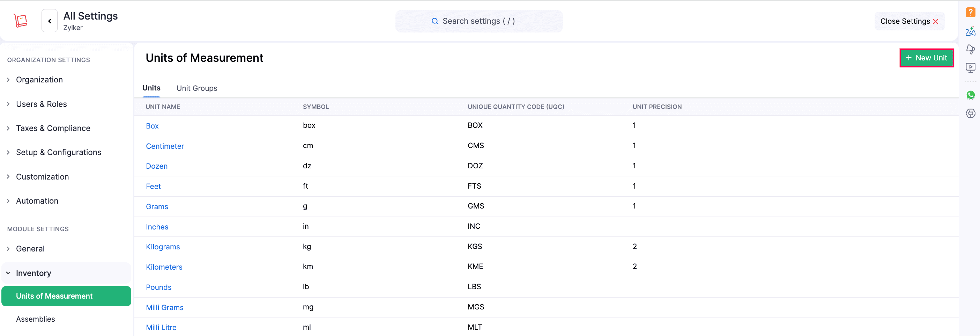Open the orange help question mark icon
980x336 pixels.
970,13
